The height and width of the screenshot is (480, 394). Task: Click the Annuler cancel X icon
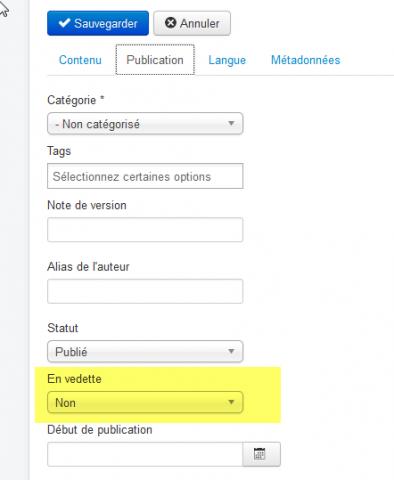(170, 23)
